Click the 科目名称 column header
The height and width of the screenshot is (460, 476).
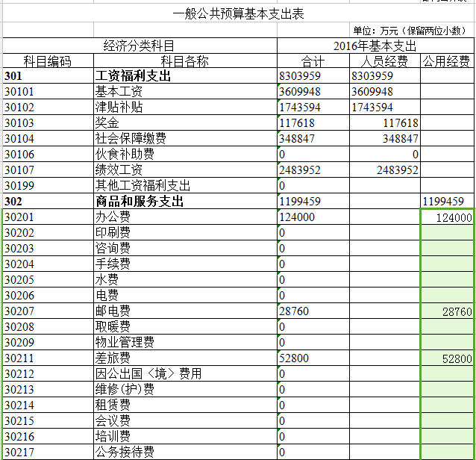pos(185,61)
